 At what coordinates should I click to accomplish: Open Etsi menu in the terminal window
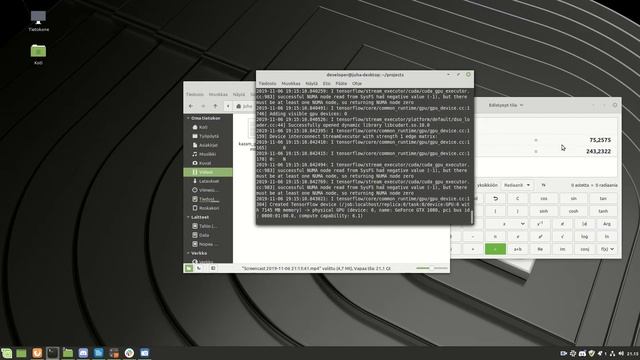327,83
